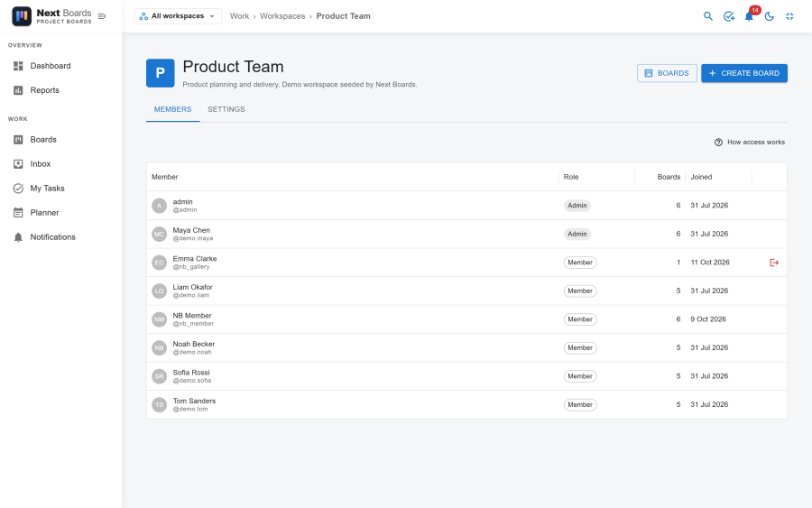The width and height of the screenshot is (812, 508).
Task: Open Dashboard in sidebar
Action: [x=61, y=66]
